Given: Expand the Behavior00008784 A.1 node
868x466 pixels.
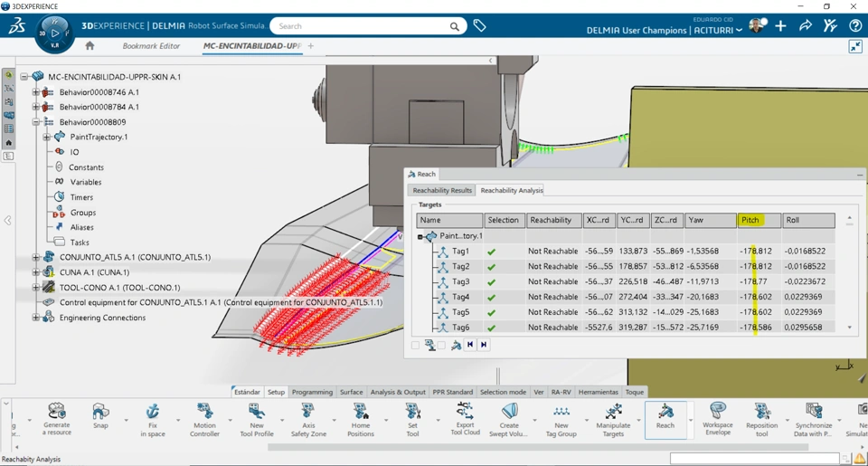Looking at the screenshot, I should click(35, 107).
